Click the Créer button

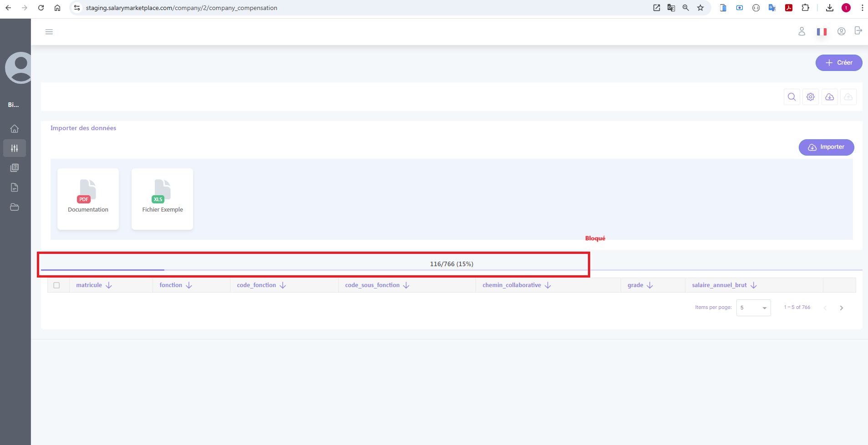pos(838,63)
